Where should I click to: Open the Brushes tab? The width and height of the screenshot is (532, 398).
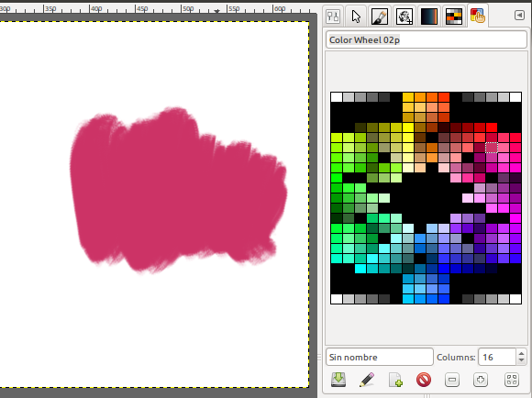pos(380,16)
